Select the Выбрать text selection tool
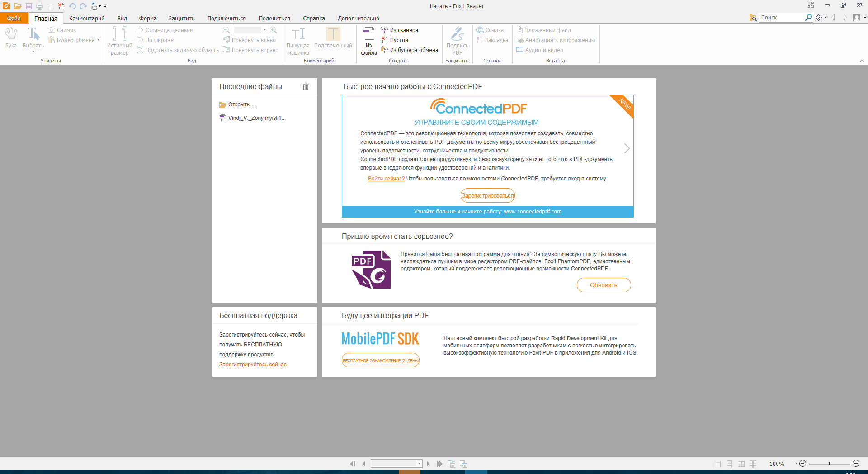This screenshot has height=474, width=868. (33, 39)
